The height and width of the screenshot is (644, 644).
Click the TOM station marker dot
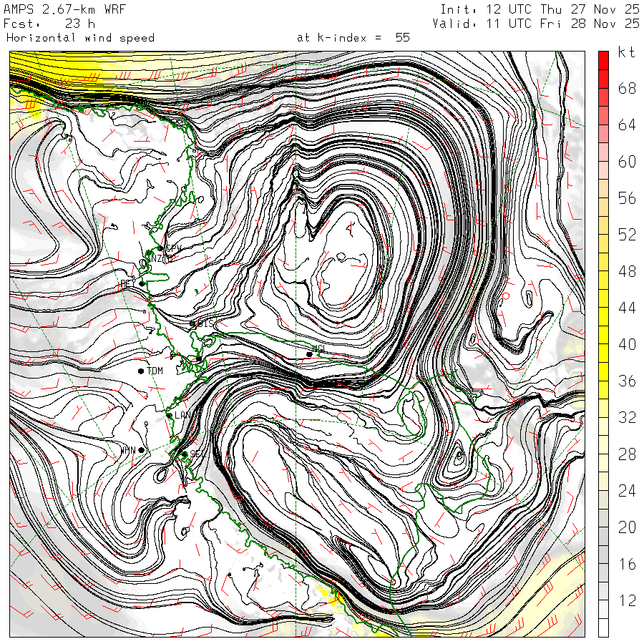141,371
